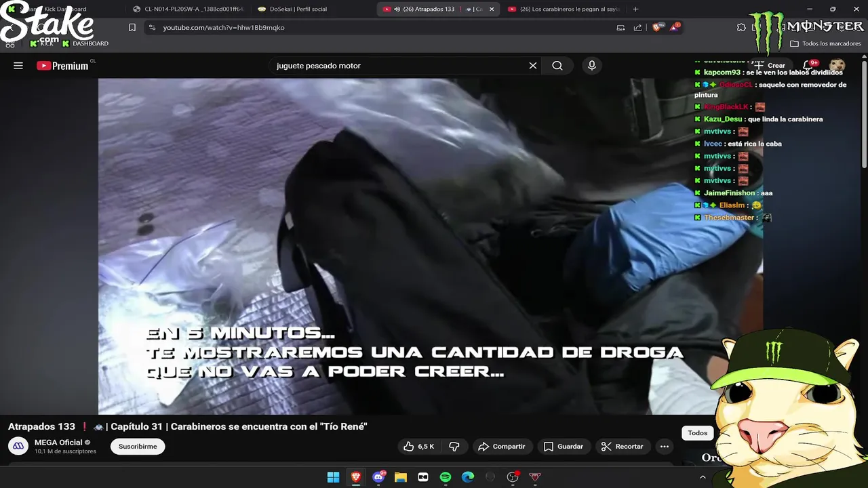868x488 pixels.
Task: Click Compartir share button
Action: pyautogui.click(x=502, y=447)
